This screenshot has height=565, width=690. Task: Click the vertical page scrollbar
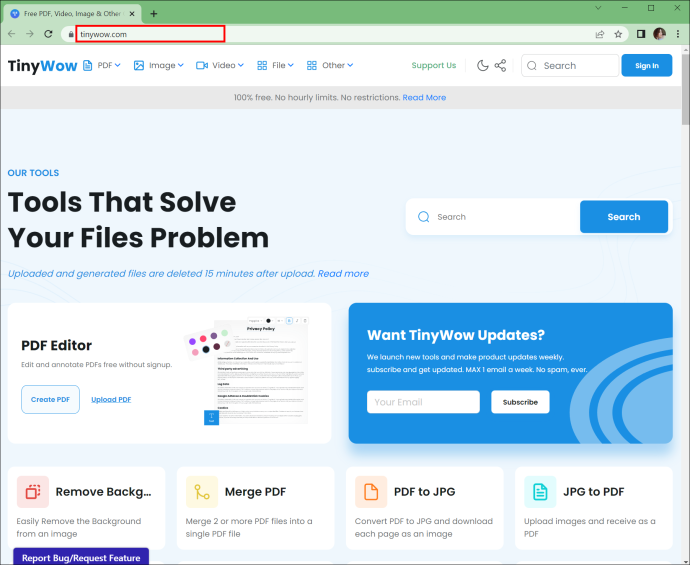(x=686, y=304)
